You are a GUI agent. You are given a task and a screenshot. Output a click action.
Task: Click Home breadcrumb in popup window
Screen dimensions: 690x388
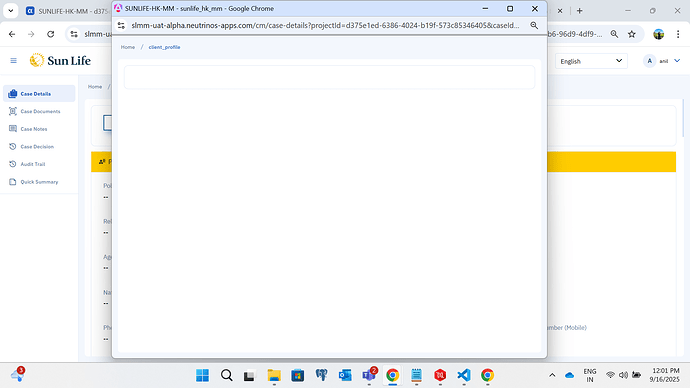point(128,47)
